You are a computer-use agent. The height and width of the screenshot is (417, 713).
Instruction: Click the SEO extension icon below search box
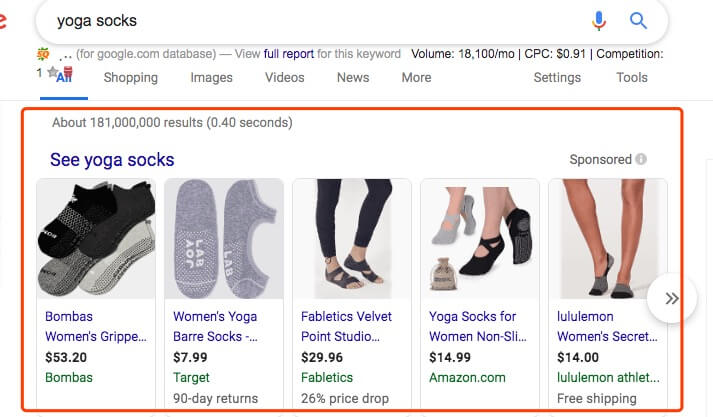click(x=43, y=54)
